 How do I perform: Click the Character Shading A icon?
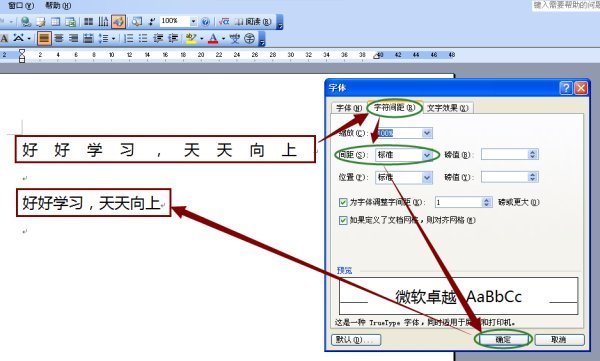tap(4, 38)
